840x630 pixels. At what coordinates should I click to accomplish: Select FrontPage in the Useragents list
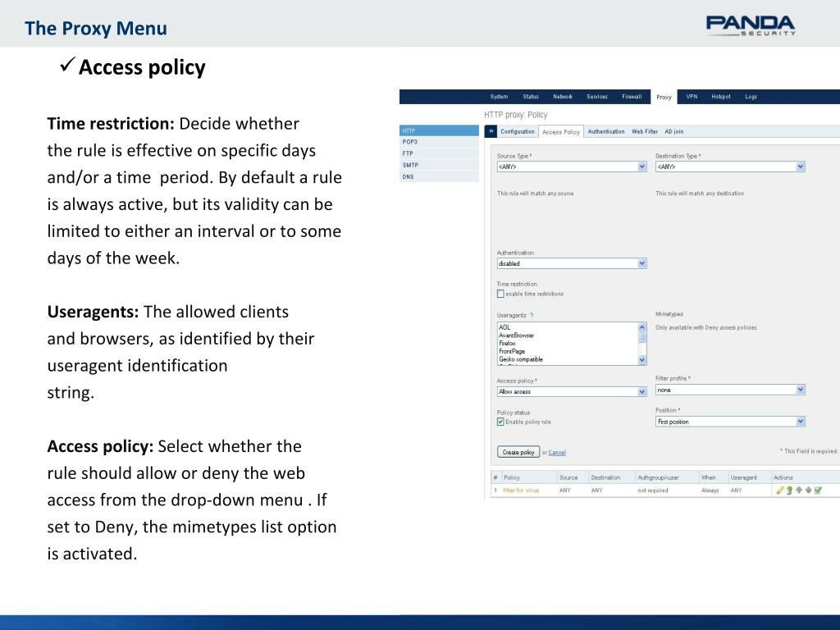[568, 351]
